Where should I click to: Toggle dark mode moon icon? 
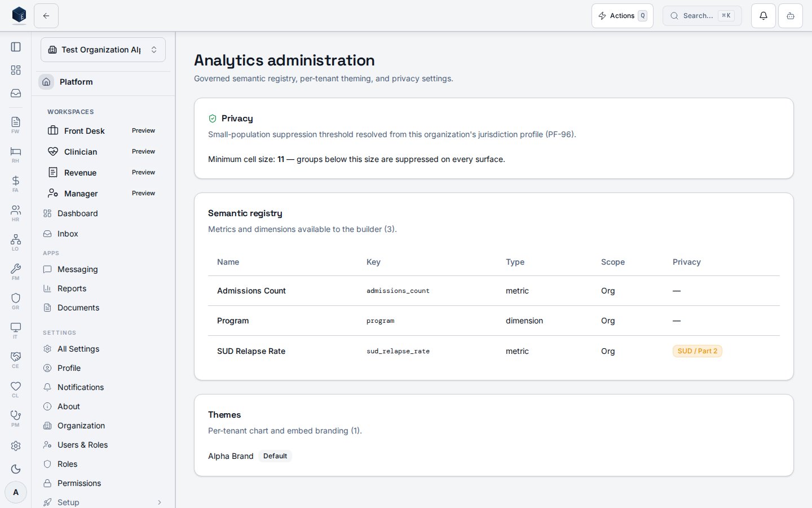(x=16, y=469)
